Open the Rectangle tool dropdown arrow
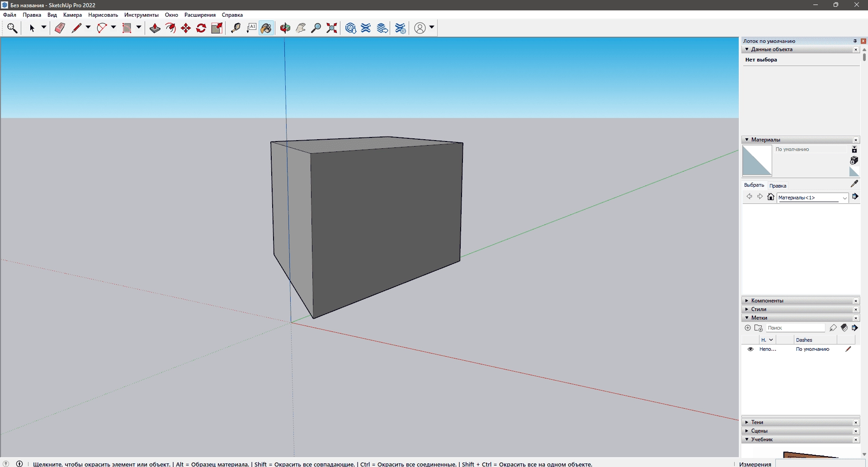Viewport: 868px width, 467px height. (139, 28)
